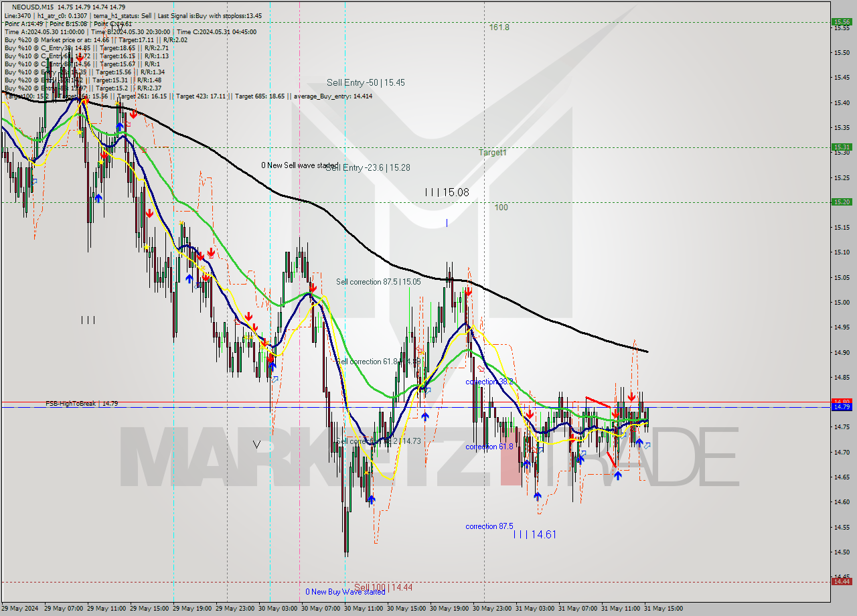857x616 pixels.
Task: Click the 'Sell 100 | 14.44' label
Action: [x=383, y=587]
